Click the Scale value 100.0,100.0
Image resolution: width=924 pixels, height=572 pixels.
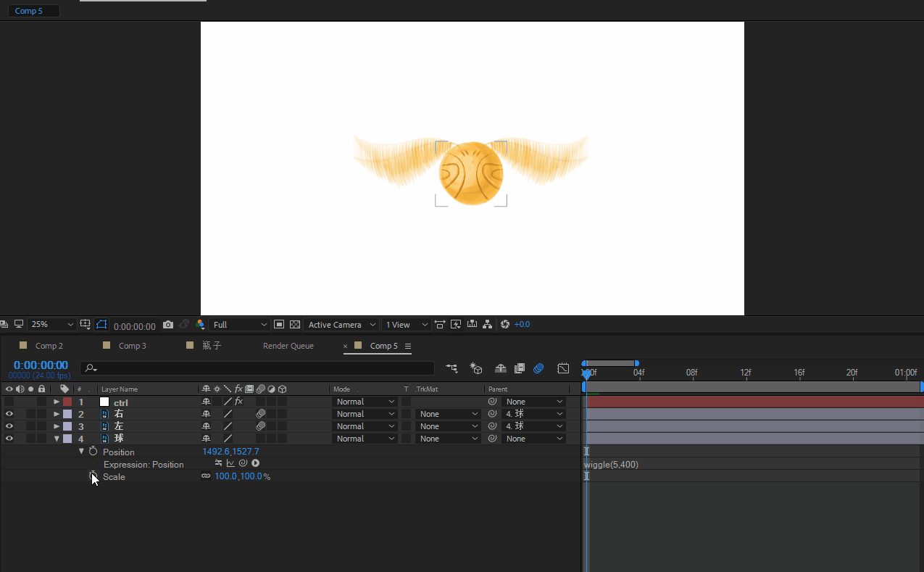[238, 476]
